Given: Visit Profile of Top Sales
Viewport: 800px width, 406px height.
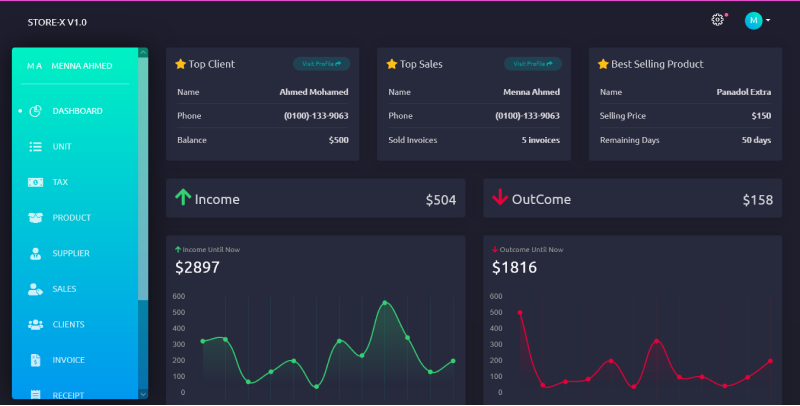Looking at the screenshot, I should [x=532, y=64].
